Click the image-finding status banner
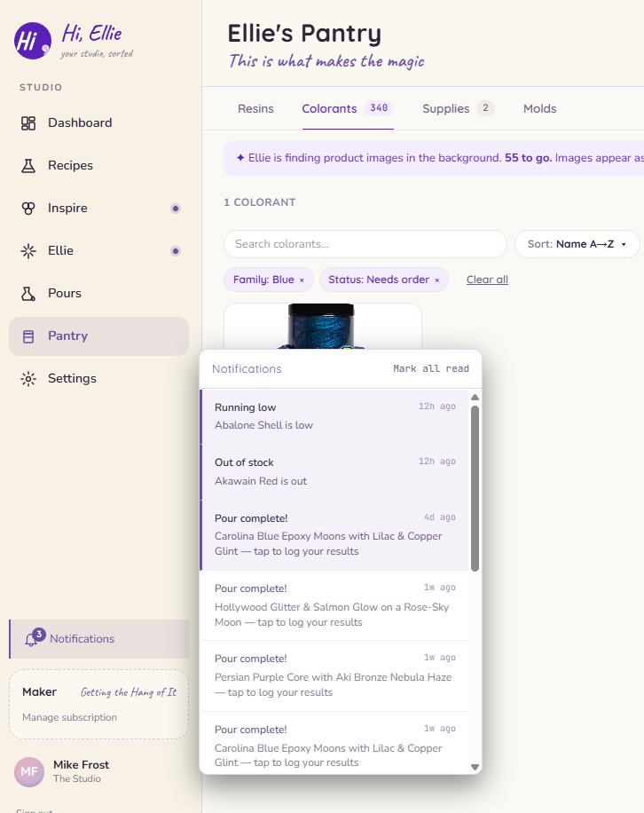Viewport: 644px width, 813px height. [x=434, y=158]
